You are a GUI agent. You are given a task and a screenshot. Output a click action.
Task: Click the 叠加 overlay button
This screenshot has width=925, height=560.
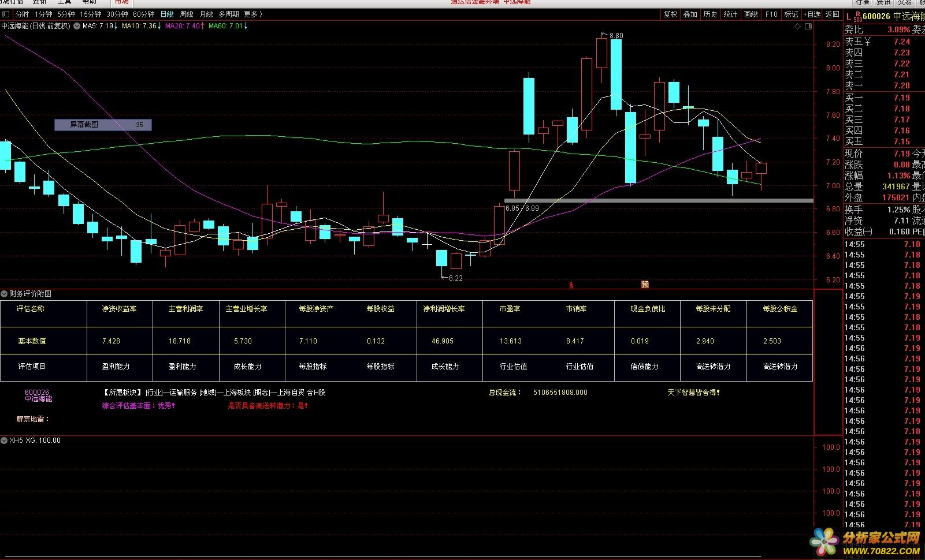(x=690, y=14)
